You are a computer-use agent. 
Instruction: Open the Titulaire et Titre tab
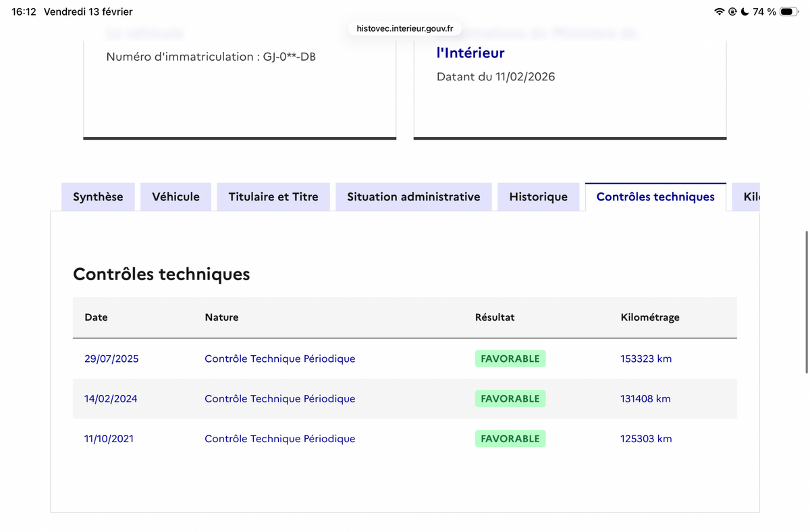(x=273, y=196)
